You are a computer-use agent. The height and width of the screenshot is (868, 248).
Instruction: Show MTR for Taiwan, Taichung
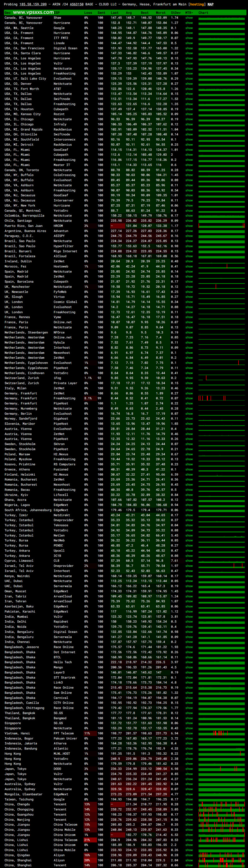click(x=189, y=799)
